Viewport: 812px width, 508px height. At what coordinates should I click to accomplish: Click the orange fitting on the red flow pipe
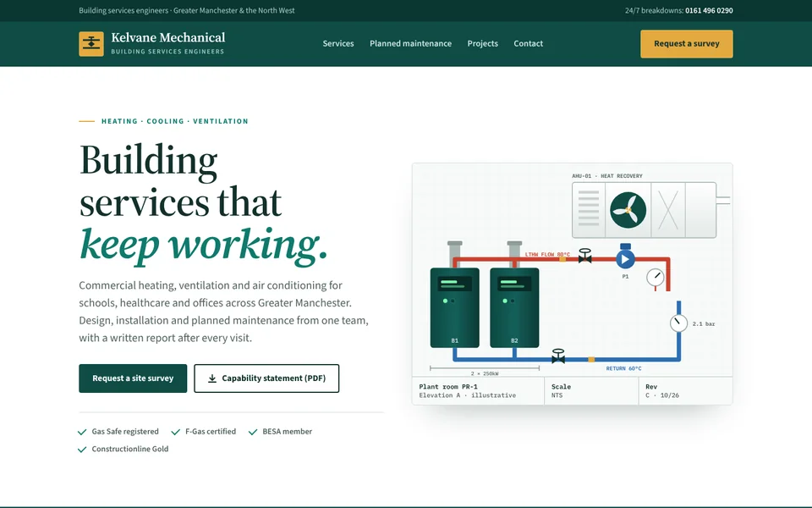[x=562, y=259]
